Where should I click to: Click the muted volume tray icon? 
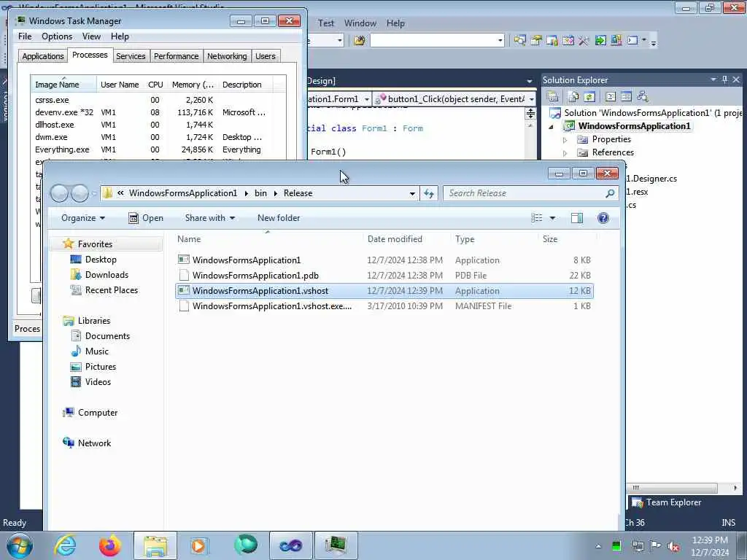pyautogui.click(x=673, y=546)
